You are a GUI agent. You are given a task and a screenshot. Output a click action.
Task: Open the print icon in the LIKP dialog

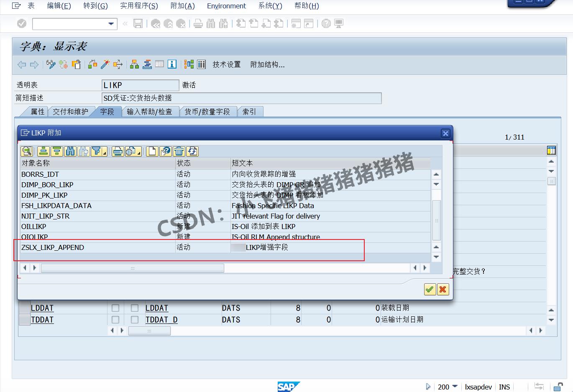click(117, 151)
